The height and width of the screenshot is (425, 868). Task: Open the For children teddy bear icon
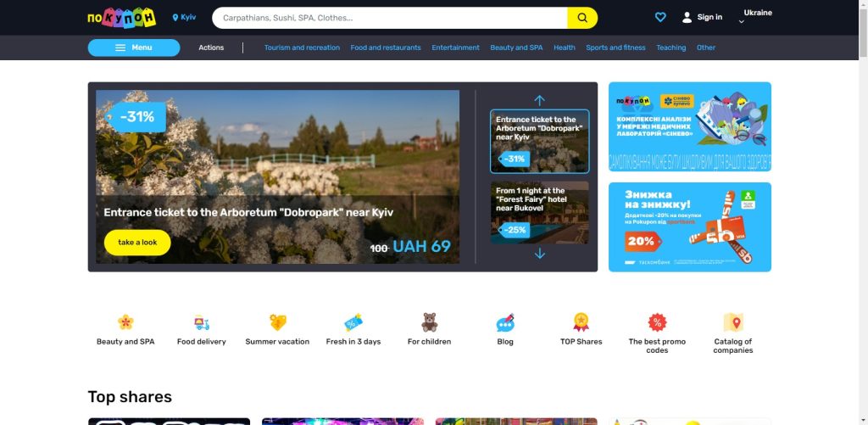[x=429, y=322]
